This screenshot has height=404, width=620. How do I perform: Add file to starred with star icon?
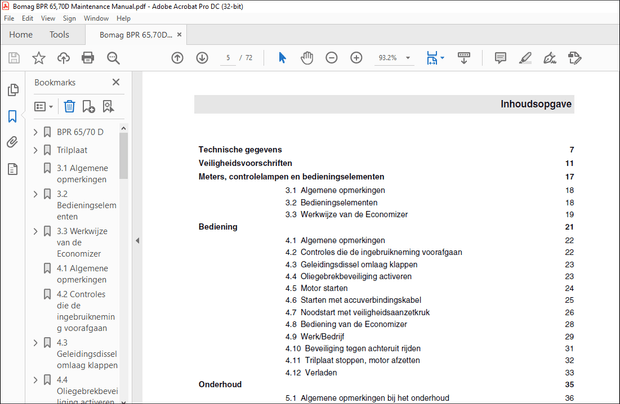[x=39, y=58]
